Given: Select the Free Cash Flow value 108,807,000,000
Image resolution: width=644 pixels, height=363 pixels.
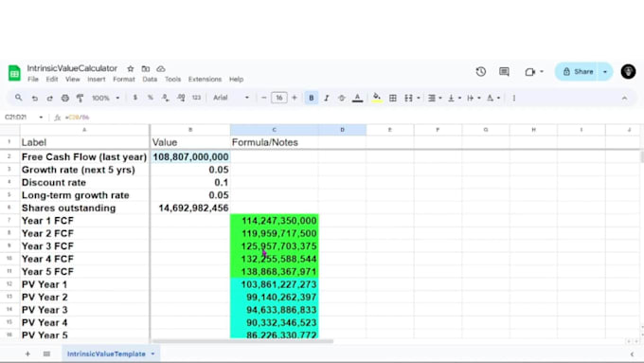Looking at the screenshot, I should (190, 157).
